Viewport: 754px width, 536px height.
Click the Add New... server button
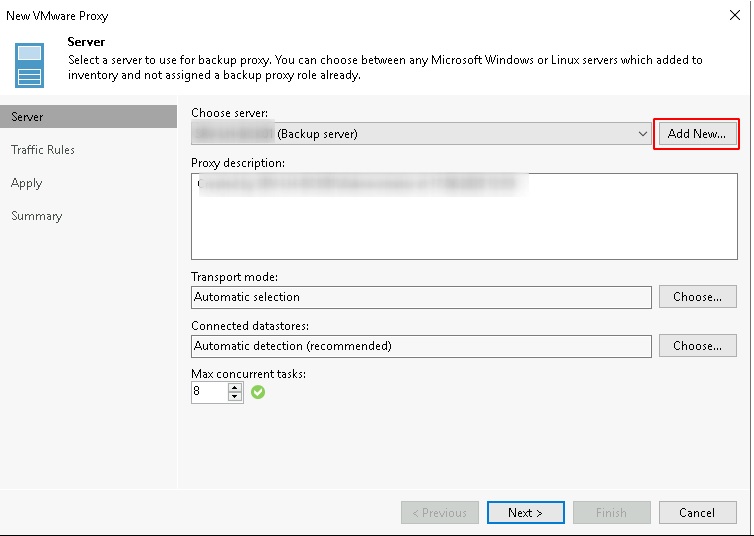pos(696,134)
